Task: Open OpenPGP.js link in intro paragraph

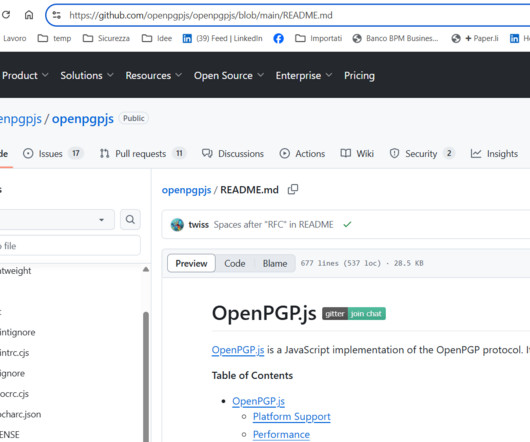Action: 238,350
